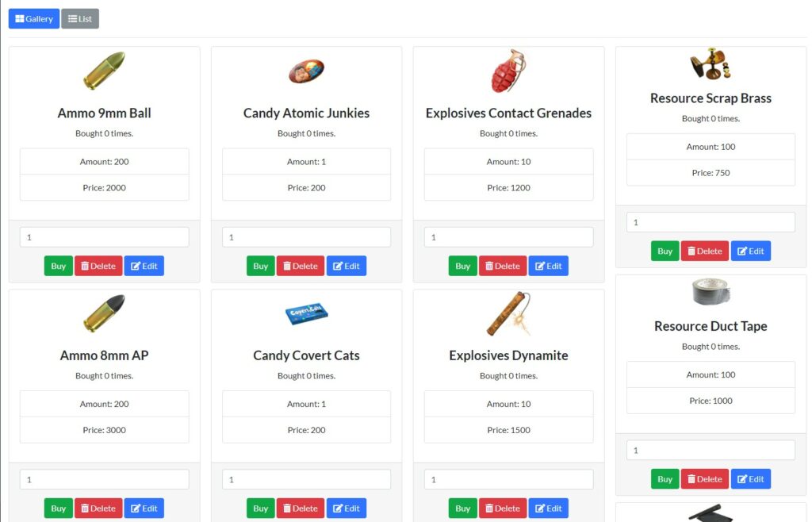The image size is (812, 522).
Task: Click the Explosives Dynamite stick image
Action: (508, 313)
